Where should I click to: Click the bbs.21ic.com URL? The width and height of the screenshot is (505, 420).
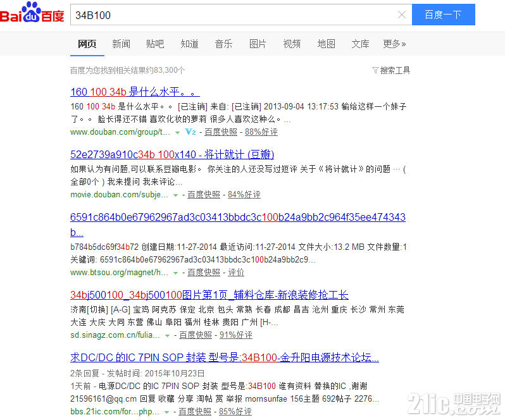tap(115, 412)
